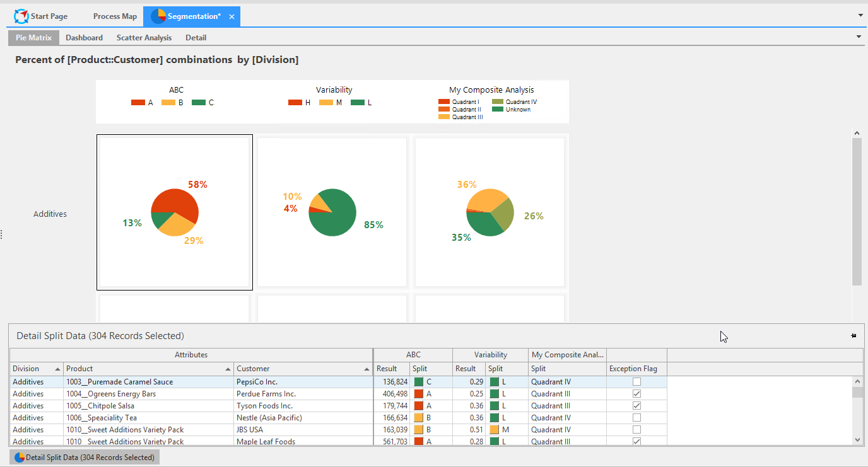Click pie icon on bottom Detail Split Data tab
The image size is (868, 467).
(19, 458)
